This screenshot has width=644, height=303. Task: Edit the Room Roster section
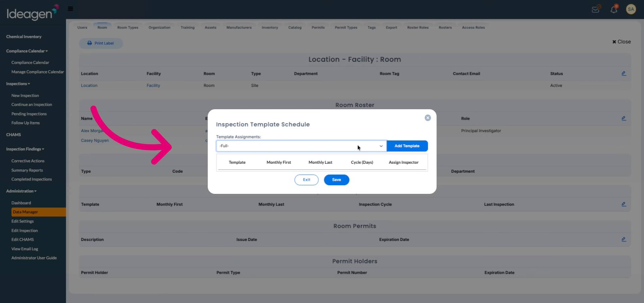click(x=624, y=118)
